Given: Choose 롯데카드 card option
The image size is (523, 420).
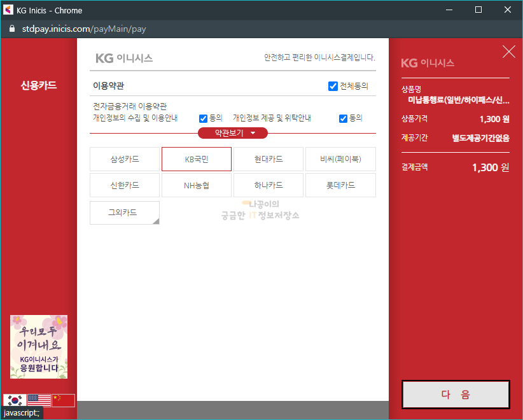Looking at the screenshot, I should (x=340, y=185).
